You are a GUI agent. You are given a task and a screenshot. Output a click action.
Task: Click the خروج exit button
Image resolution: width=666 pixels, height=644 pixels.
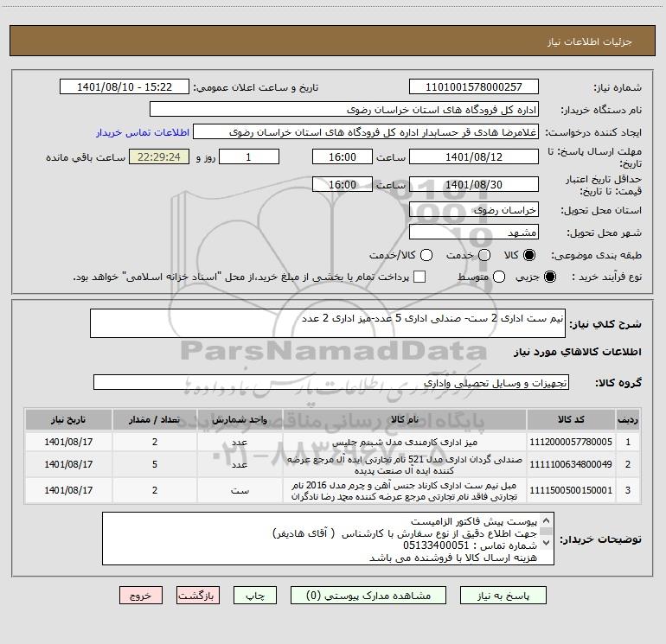click(141, 596)
